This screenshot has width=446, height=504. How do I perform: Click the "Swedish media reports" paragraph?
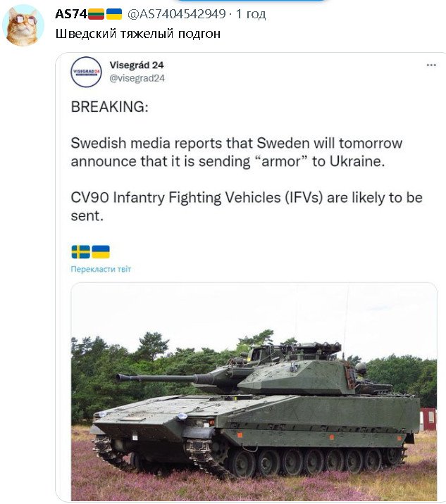pyautogui.click(x=236, y=151)
